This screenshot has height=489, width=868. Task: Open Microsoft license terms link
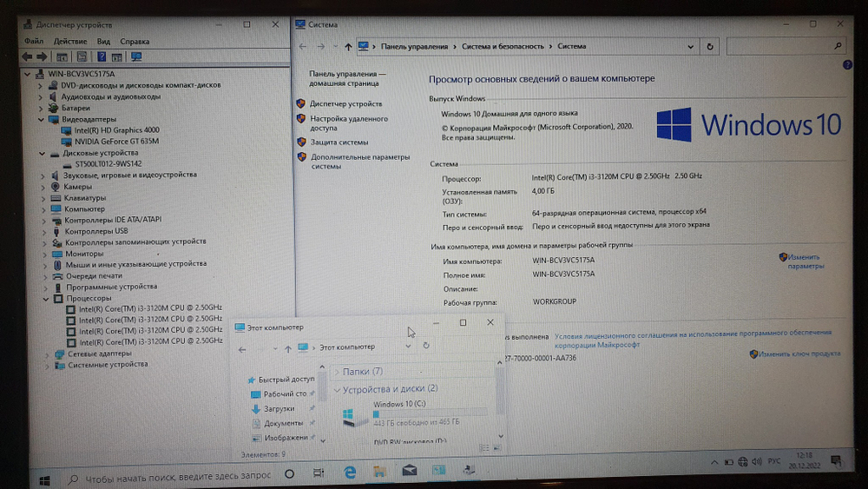(x=693, y=339)
